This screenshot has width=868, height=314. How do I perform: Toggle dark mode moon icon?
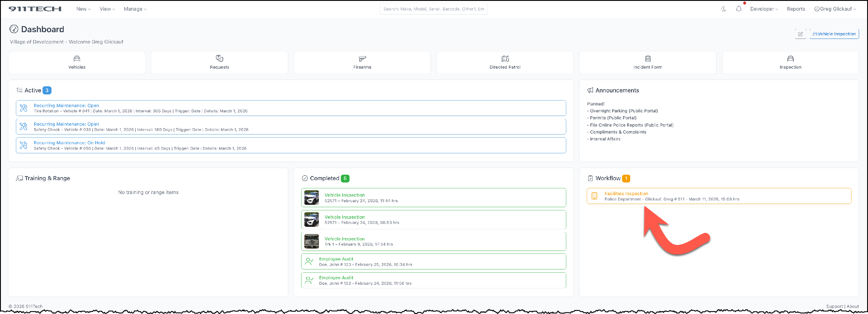pyautogui.click(x=723, y=9)
